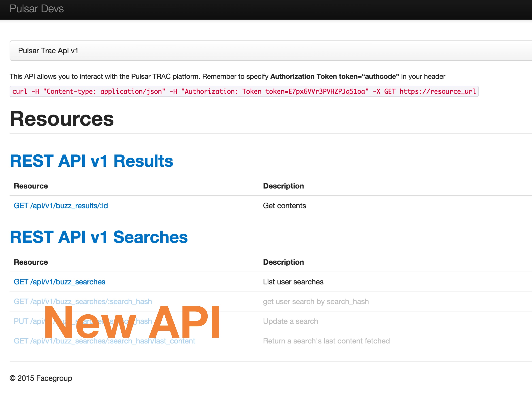Image resolution: width=532 pixels, height=399 pixels.
Task: Open the Pulsar Trac Api v1 breadcrumb
Action: [x=48, y=51]
